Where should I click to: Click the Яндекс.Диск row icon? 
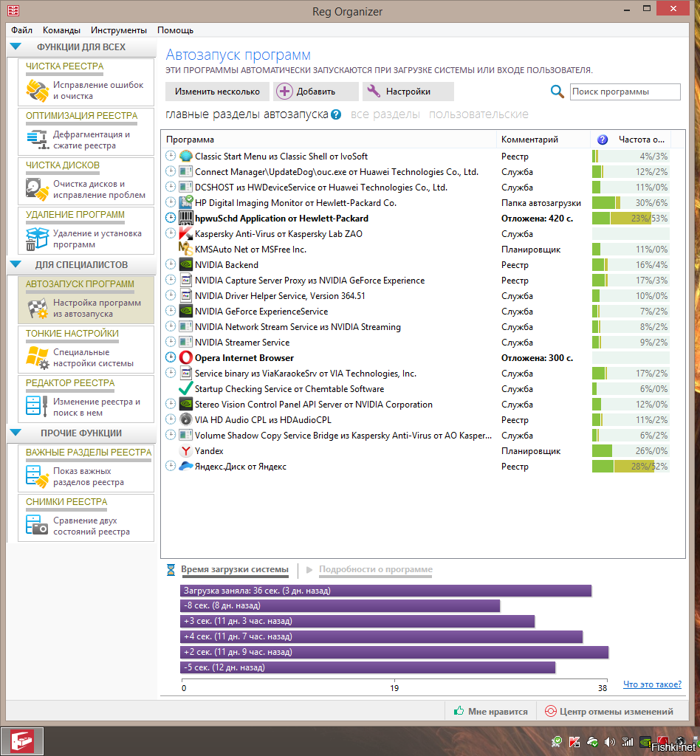185,467
